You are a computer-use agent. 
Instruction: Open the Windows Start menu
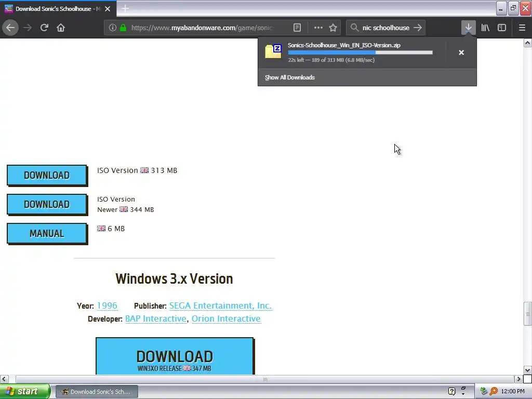(x=25, y=391)
